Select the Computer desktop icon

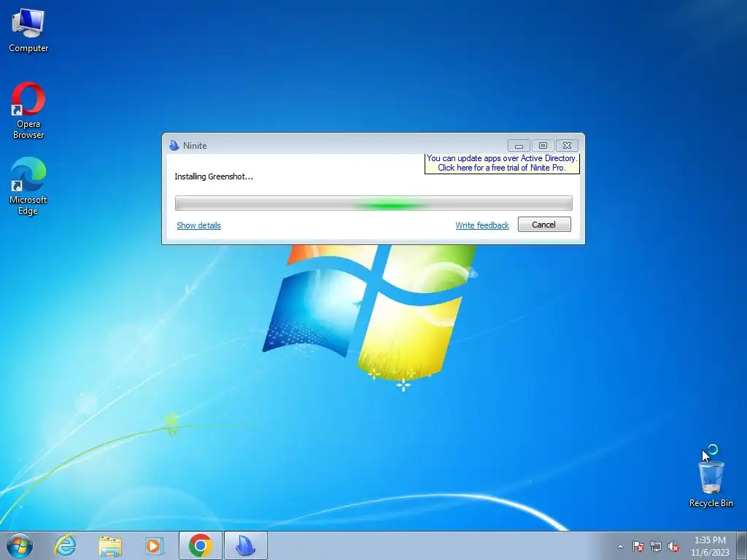28,31
